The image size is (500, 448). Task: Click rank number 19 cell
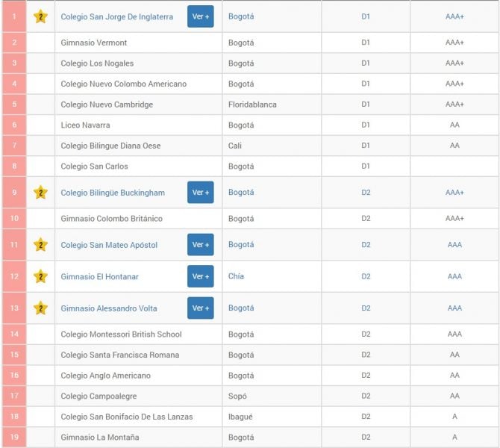13,437
